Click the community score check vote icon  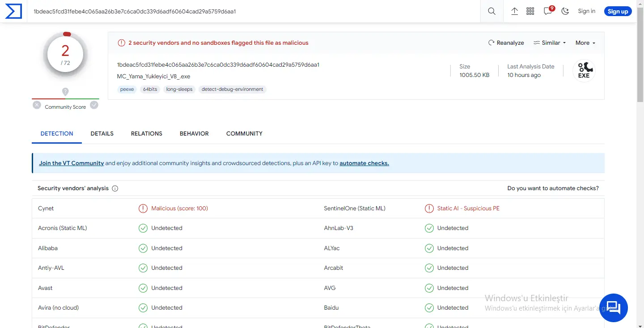[x=94, y=105]
